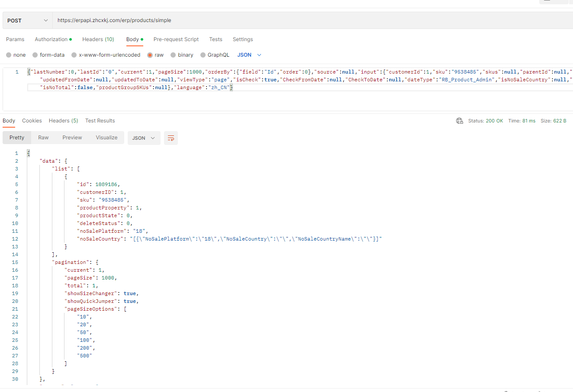Click the "noSaleCountry" response line
Viewport: 573px width, 392px height.
click(229, 239)
